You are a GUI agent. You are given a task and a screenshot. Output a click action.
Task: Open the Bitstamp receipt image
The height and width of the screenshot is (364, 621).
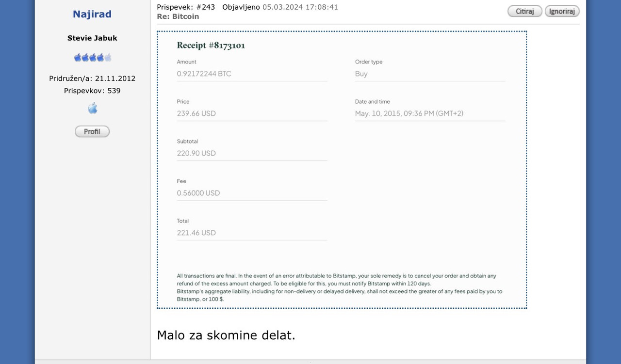pyautogui.click(x=342, y=170)
